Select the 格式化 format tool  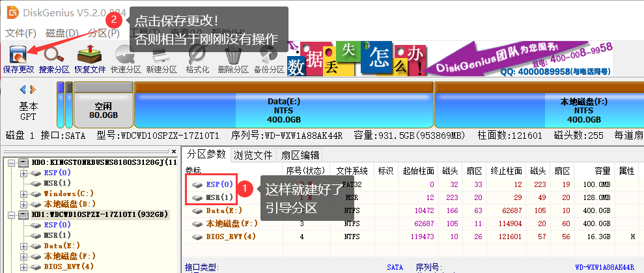tap(197, 55)
